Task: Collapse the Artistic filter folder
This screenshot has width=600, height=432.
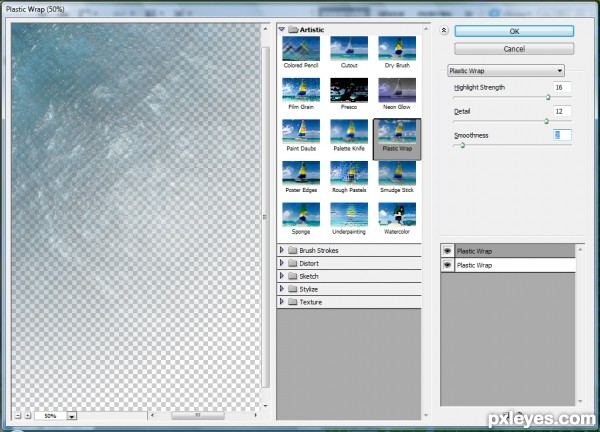Action: (282, 29)
